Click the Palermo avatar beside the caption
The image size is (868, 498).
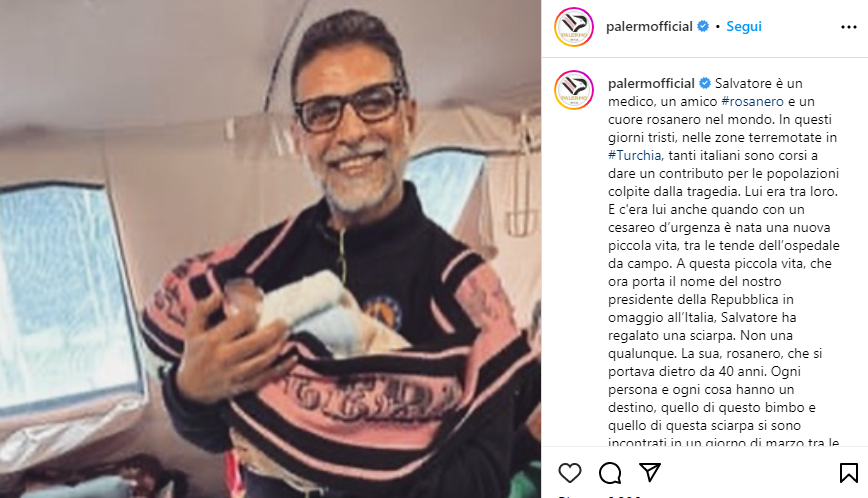[574, 90]
